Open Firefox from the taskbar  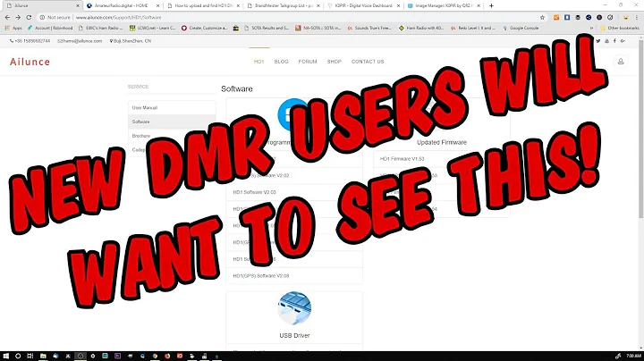[x=167, y=356]
